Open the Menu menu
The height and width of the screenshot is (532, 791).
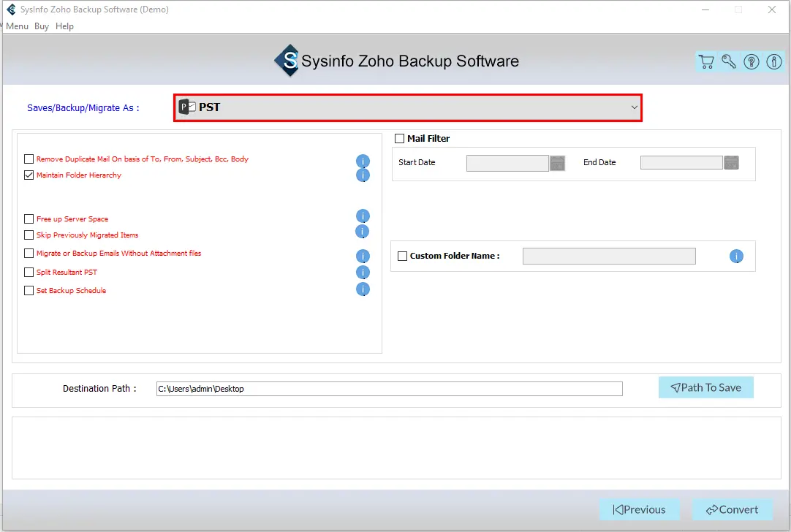pos(17,26)
